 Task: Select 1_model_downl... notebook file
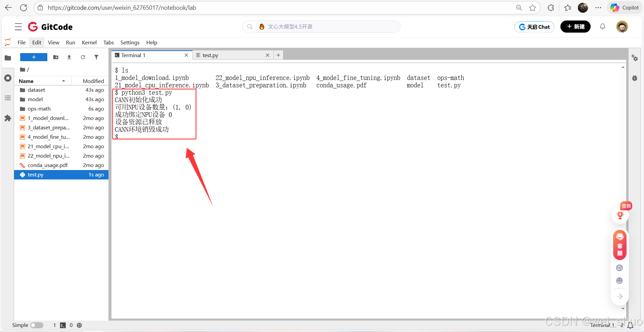point(61,118)
